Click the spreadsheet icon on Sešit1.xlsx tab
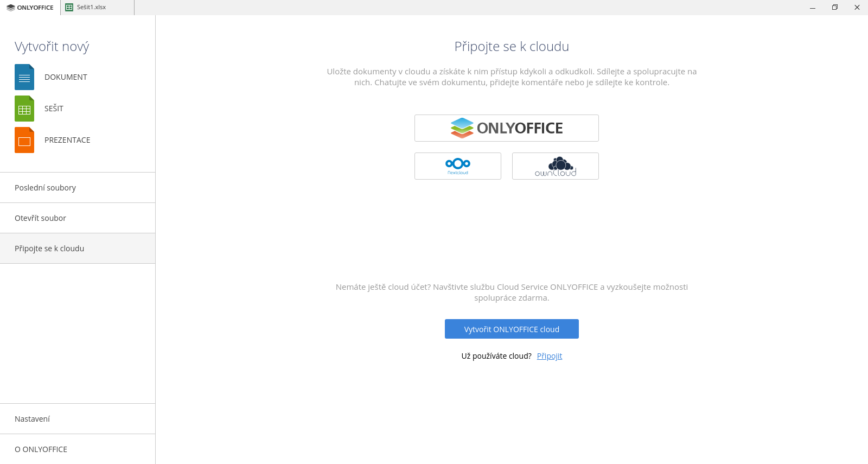Viewport: 868px width, 464px height. tap(69, 8)
